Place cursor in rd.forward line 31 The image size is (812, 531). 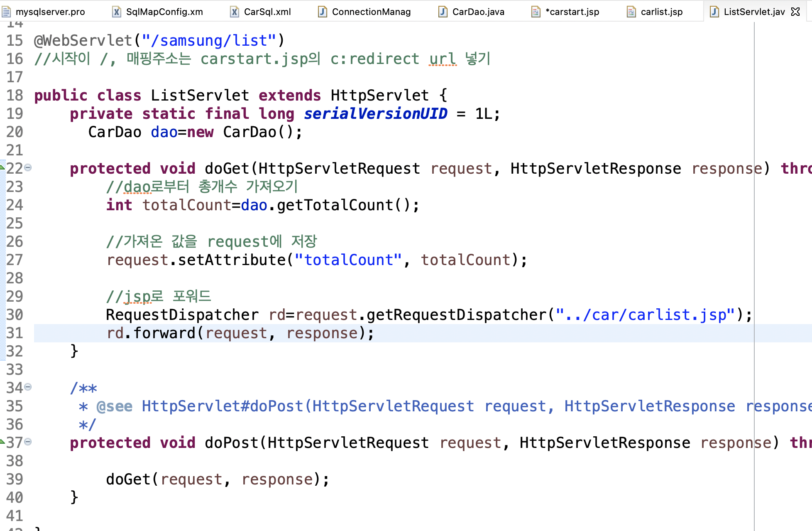click(x=241, y=333)
